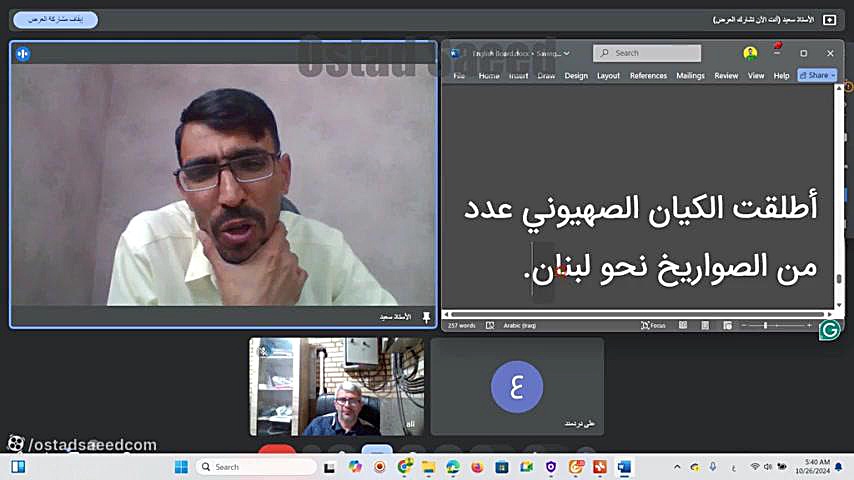Click the stop sharing presentation button
The height and width of the screenshot is (480, 854).
click(x=56, y=20)
